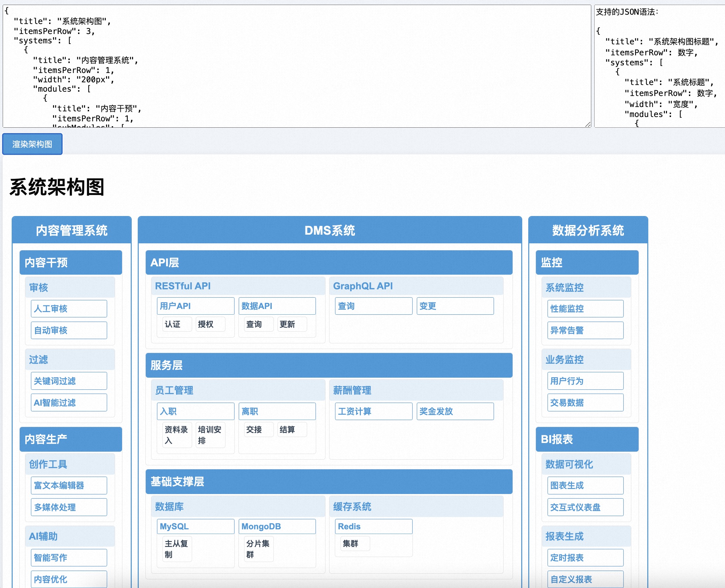Screen dimensions: 725x588
Task: Click the GraphQL API submodule title
Action: coord(417,286)
